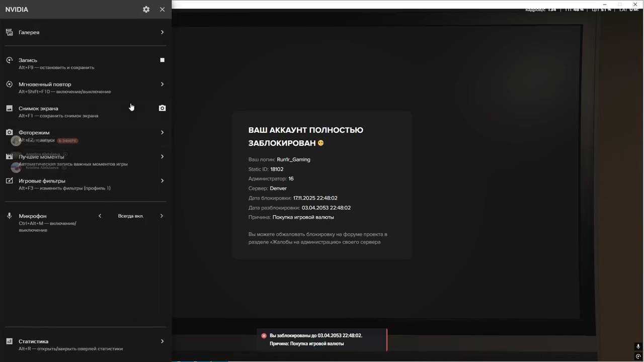Image resolution: width=644 pixels, height=362 pixels.
Task: Click the microphone status indicator in game corner
Action: pyautogui.click(x=638, y=346)
